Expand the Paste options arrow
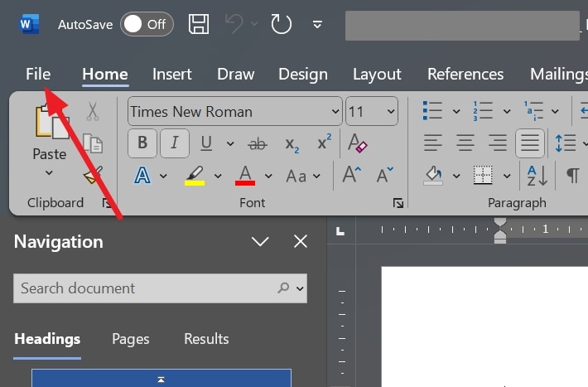 (49, 173)
